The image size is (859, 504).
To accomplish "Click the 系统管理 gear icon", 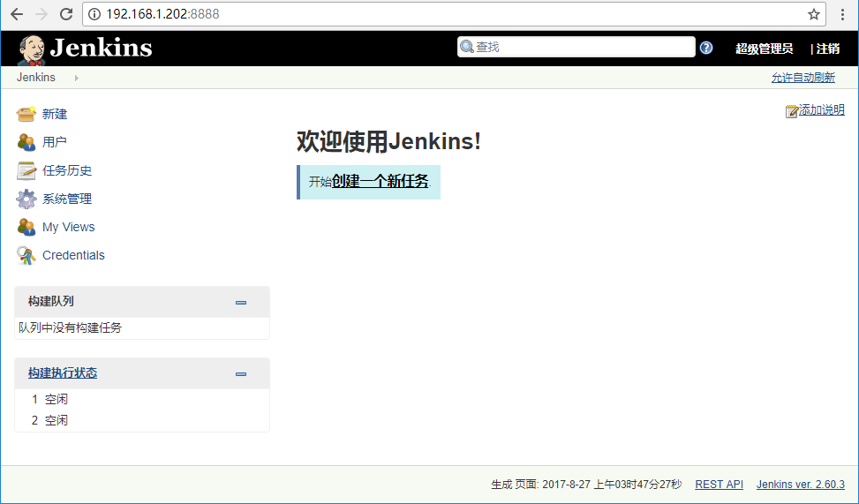I will (x=26, y=199).
